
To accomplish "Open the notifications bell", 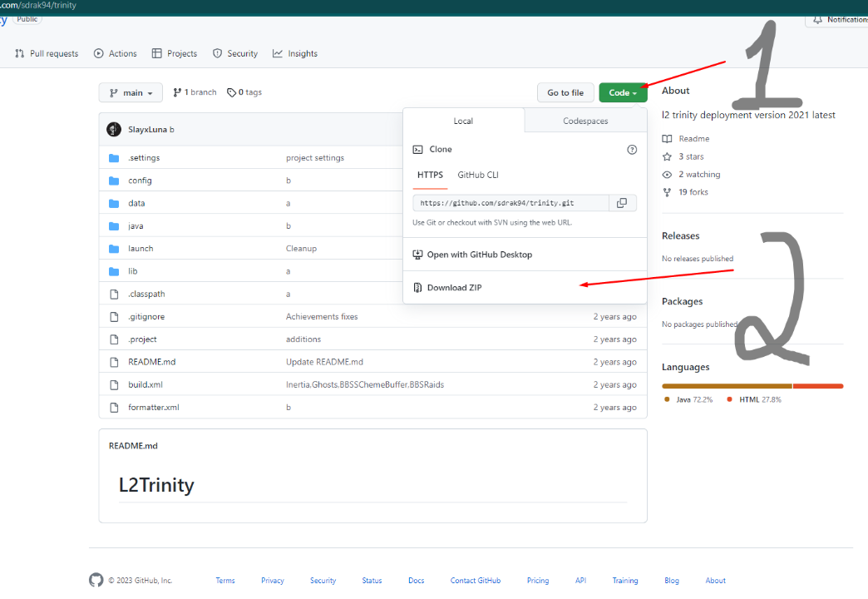I will (817, 20).
